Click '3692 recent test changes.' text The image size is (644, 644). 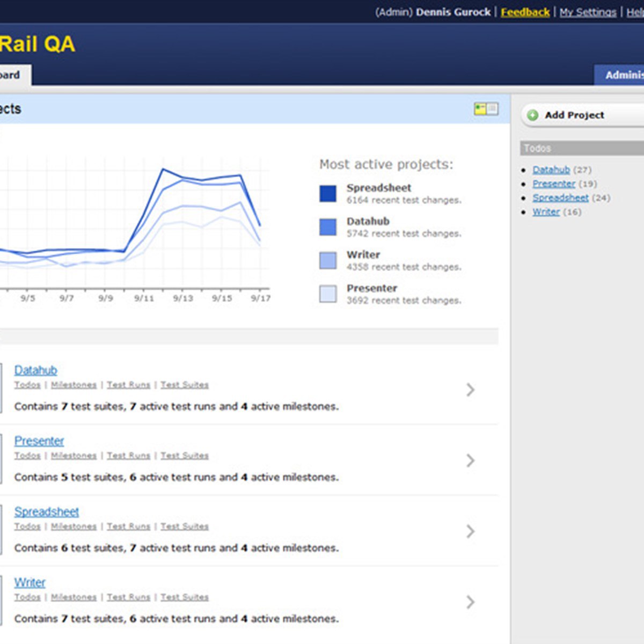pyautogui.click(x=404, y=301)
